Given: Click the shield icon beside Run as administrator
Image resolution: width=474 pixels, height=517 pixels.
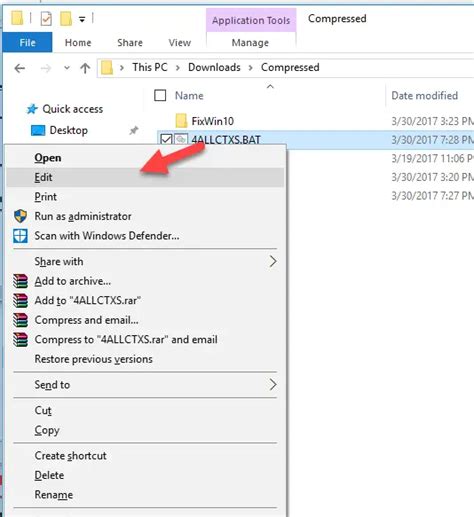Looking at the screenshot, I should click(20, 216).
